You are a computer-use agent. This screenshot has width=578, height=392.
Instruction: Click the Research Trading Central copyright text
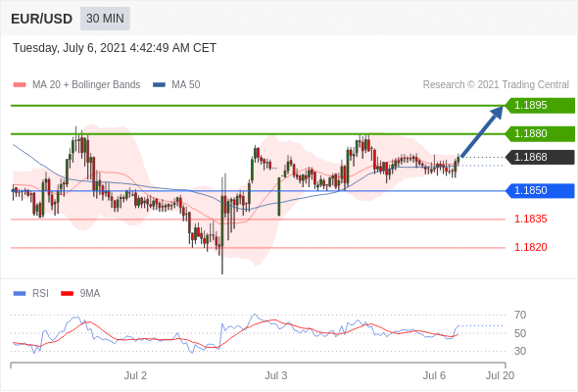(496, 85)
